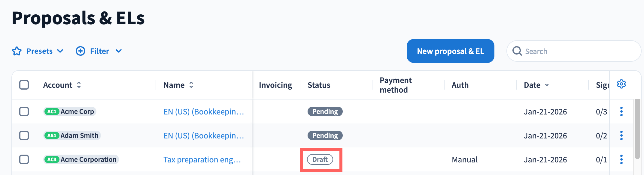Open the Tax preparation engagement link
Screen dimensions: 644x175
202,160
